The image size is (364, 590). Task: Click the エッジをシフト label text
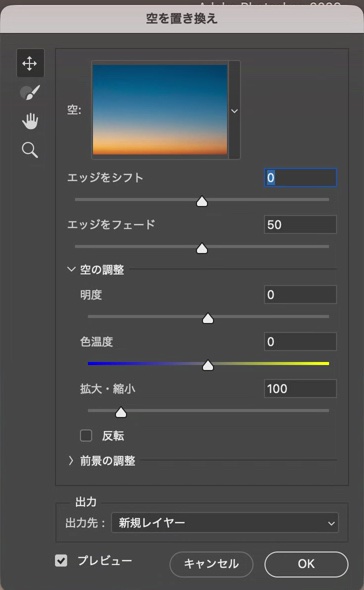point(105,178)
